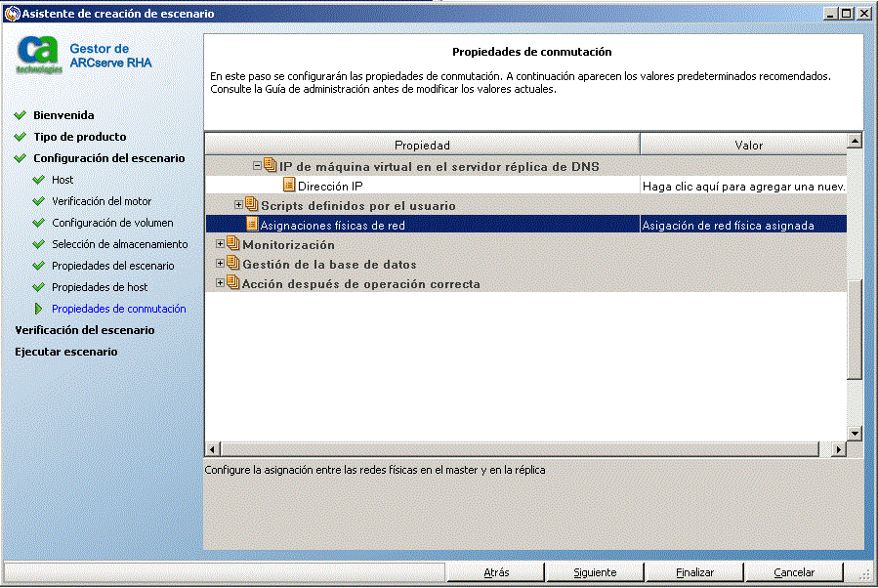Image resolution: width=878 pixels, height=588 pixels.
Task: Collapse IP de máquina virtual node
Action: (257, 166)
